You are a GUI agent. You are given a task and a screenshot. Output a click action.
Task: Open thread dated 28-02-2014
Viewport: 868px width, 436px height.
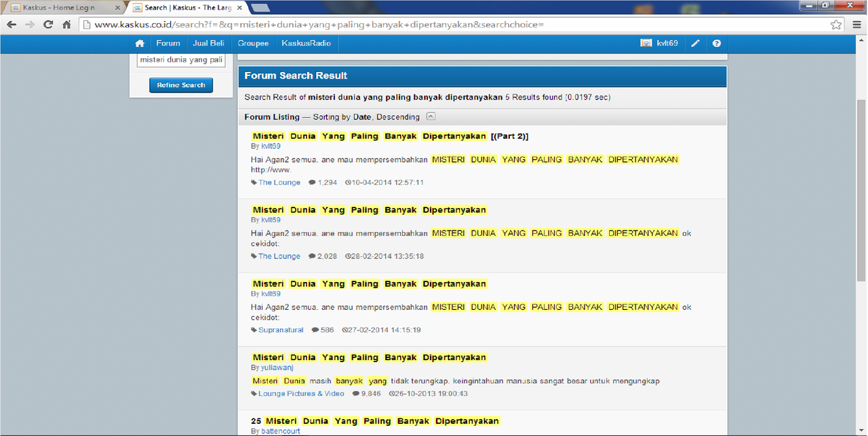pyautogui.click(x=369, y=210)
